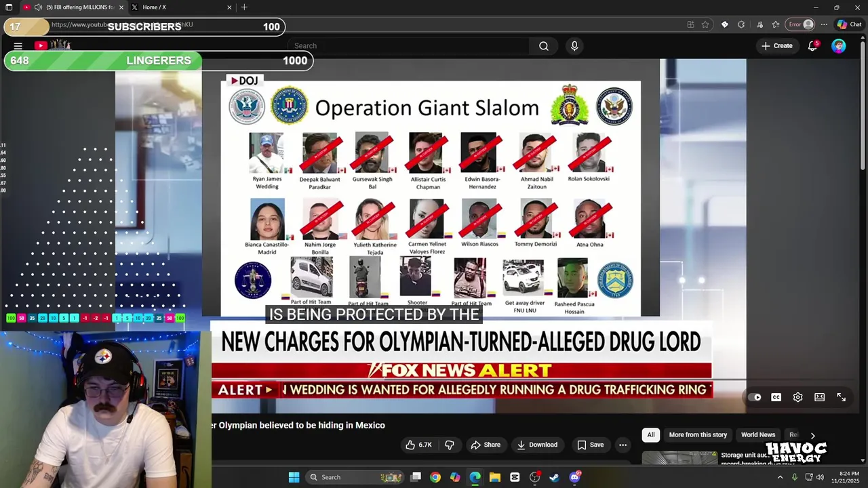Viewport: 868px width, 488px height.
Task: Open OBS Studio from the taskbar
Action: tap(534, 477)
